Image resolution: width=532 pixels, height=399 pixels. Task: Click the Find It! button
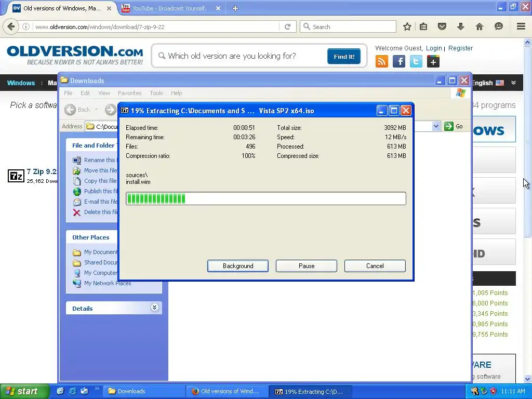click(344, 56)
